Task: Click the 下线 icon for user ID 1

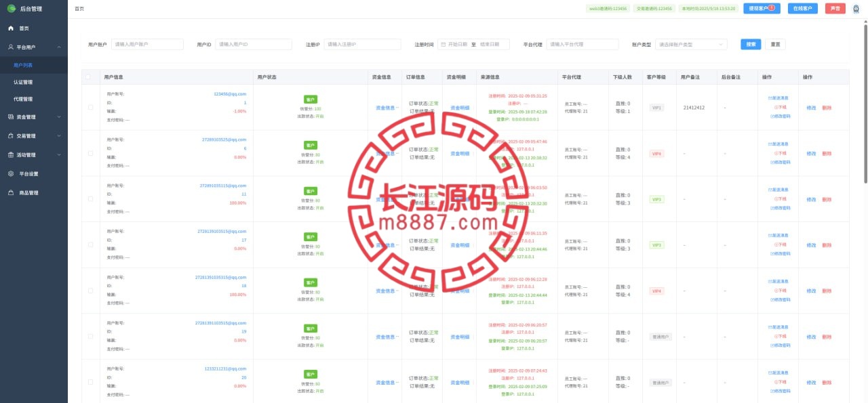Action: click(x=775, y=107)
